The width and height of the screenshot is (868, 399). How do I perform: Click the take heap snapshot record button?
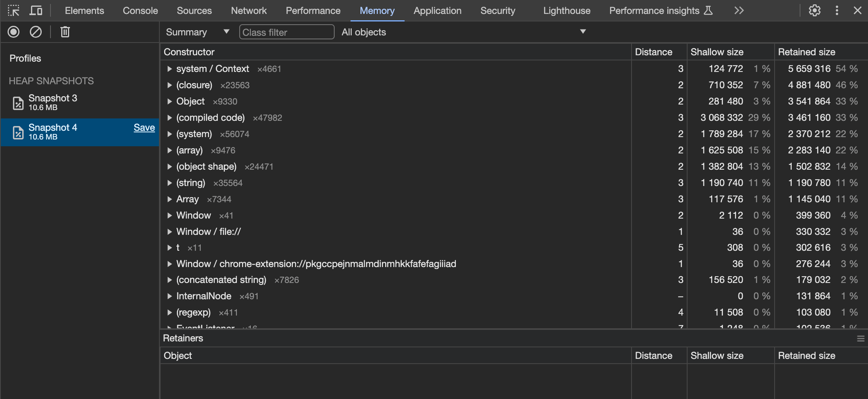pos(14,32)
